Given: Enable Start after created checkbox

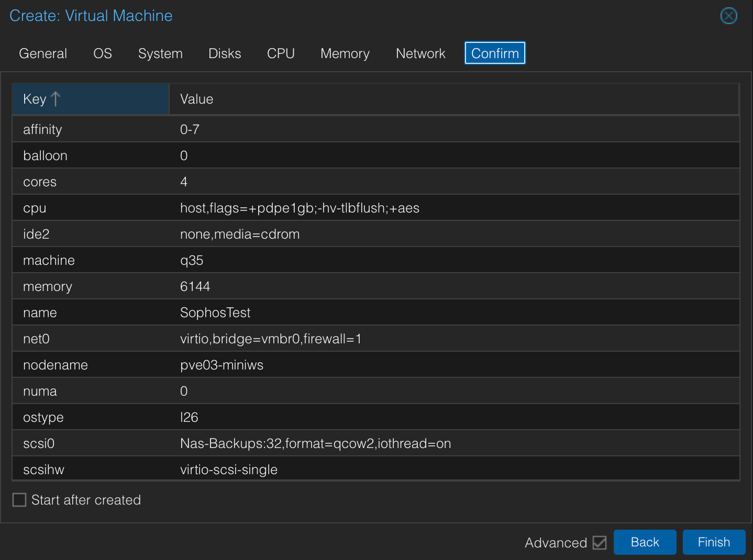Looking at the screenshot, I should pos(19,500).
